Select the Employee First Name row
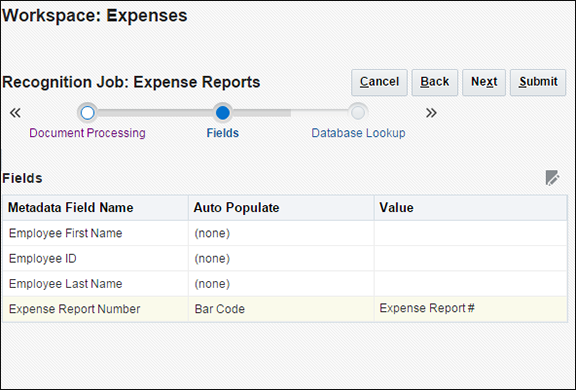Viewport: 576px width, 390px height. coord(285,233)
